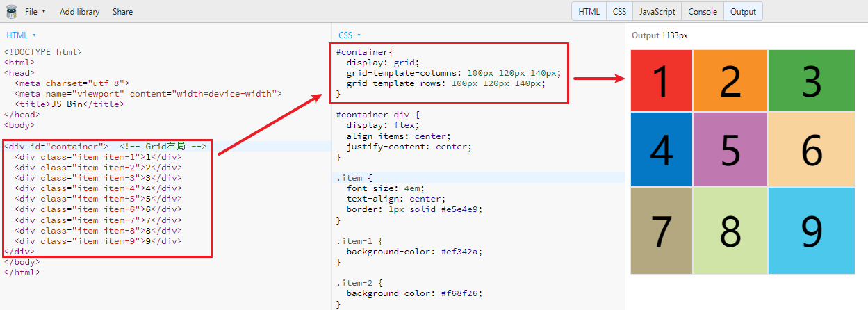Viewport: 868px width, 310px height.
Task: Click the align-items: center; line
Action: pyautogui.click(x=398, y=136)
